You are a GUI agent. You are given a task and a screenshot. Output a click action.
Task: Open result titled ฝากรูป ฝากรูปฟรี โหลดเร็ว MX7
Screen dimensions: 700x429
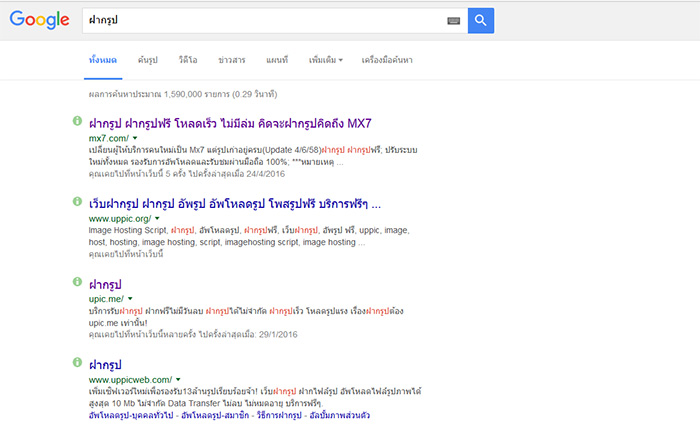coord(230,123)
